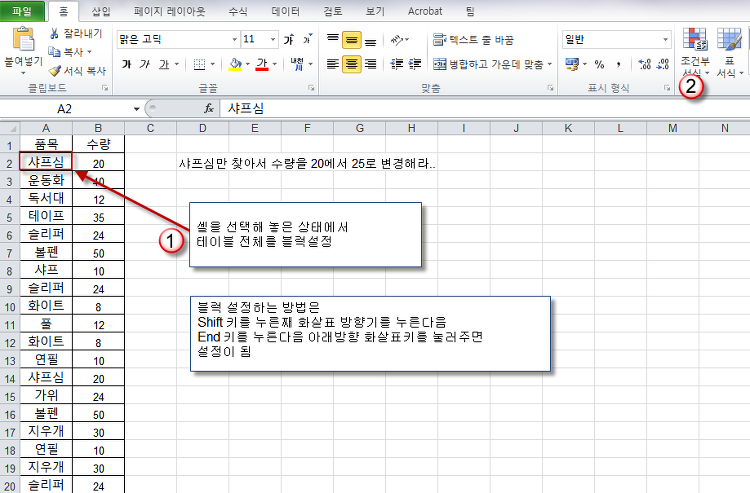750x493 pixels.
Task: Switch to the Formulas (수식) tab
Action: tap(238, 11)
